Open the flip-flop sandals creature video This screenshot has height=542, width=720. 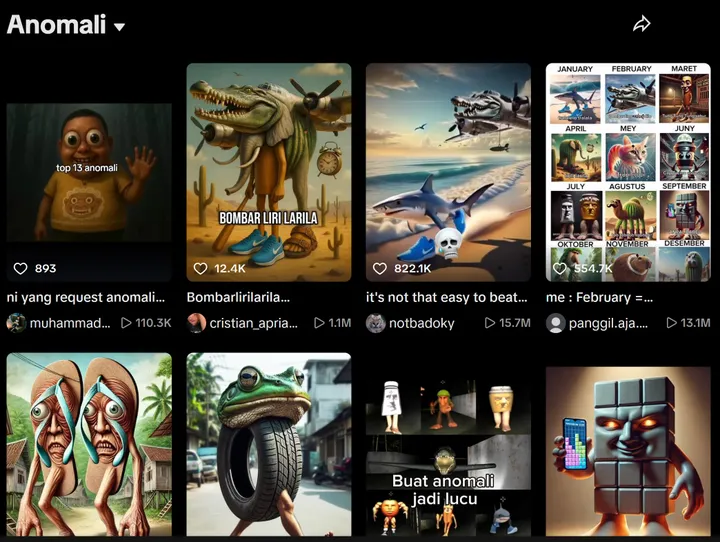[89, 444]
